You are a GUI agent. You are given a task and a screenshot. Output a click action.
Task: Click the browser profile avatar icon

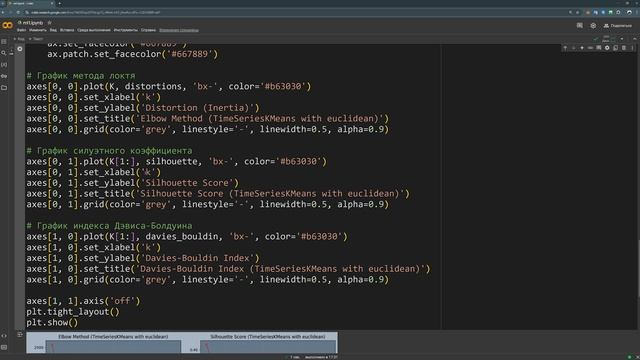click(x=629, y=13)
